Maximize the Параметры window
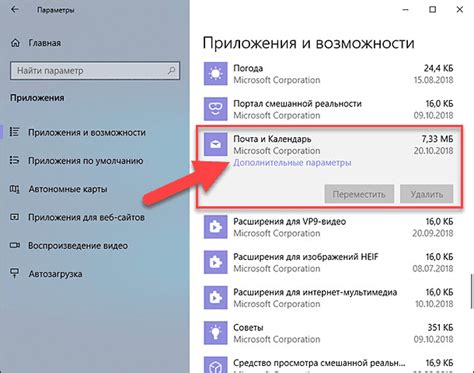 tap(432, 10)
